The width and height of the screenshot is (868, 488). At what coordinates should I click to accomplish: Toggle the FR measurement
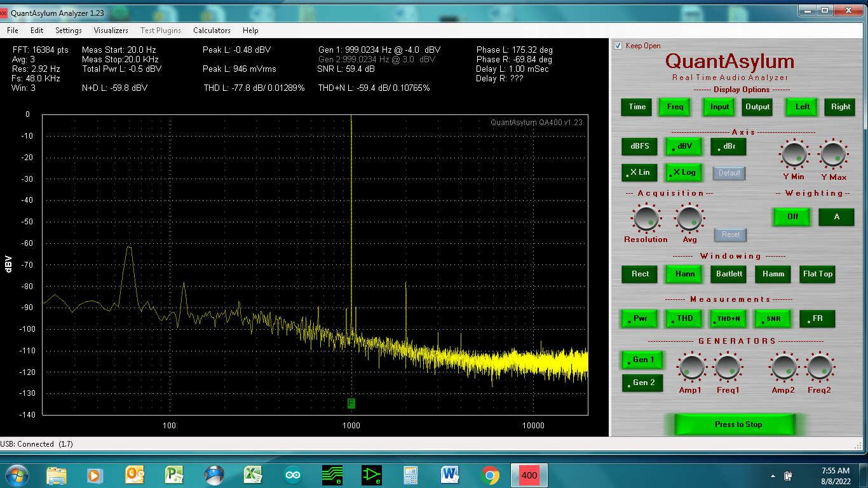coord(817,319)
